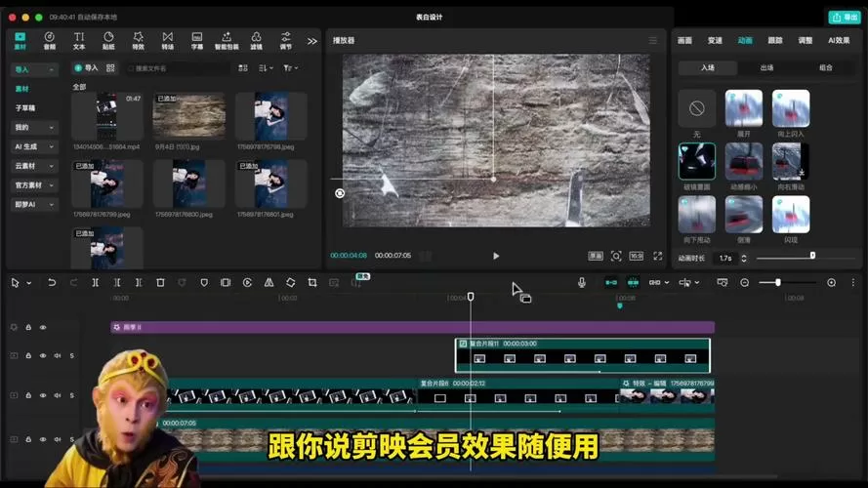The width and height of the screenshot is (868, 488).
Task: Click the reverse playback circle icon
Action: point(247,283)
